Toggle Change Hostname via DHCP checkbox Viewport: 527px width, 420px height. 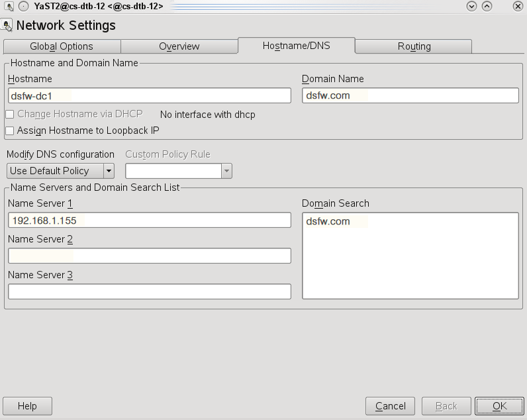[10, 115]
